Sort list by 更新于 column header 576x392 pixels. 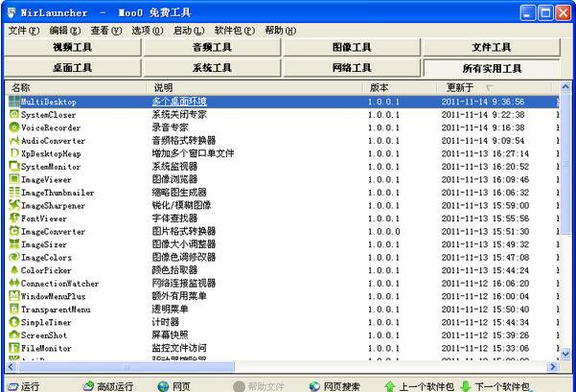tap(465, 87)
